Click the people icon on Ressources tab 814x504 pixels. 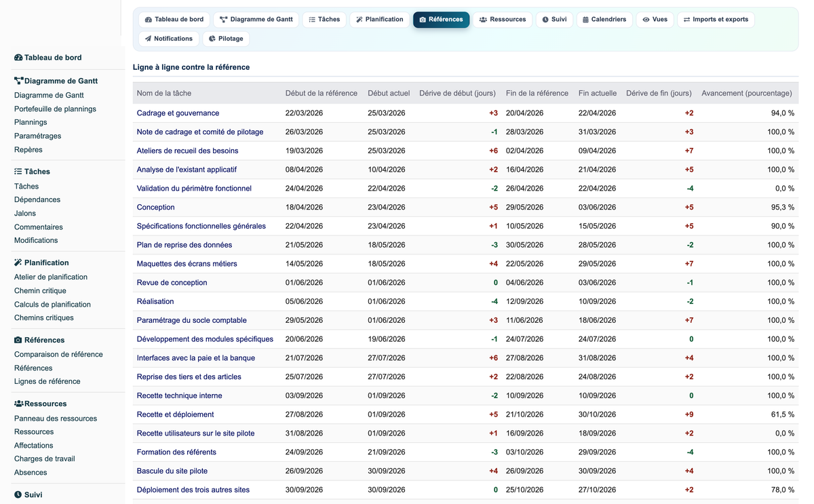(483, 20)
